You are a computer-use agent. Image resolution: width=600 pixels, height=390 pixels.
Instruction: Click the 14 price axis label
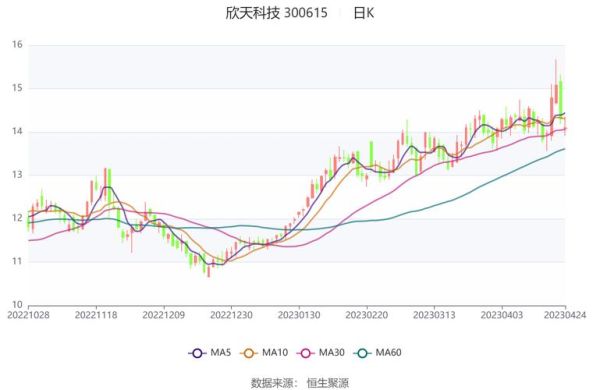17,131
